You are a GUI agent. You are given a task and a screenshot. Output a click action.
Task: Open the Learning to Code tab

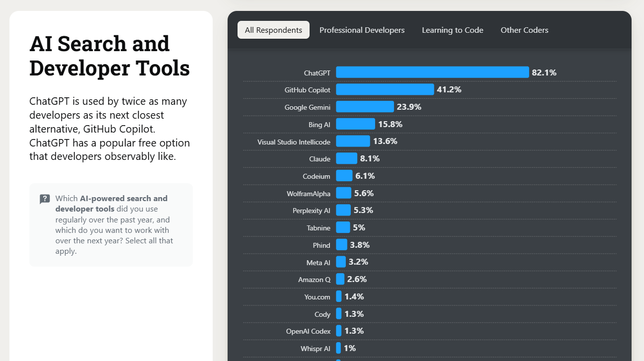point(452,30)
